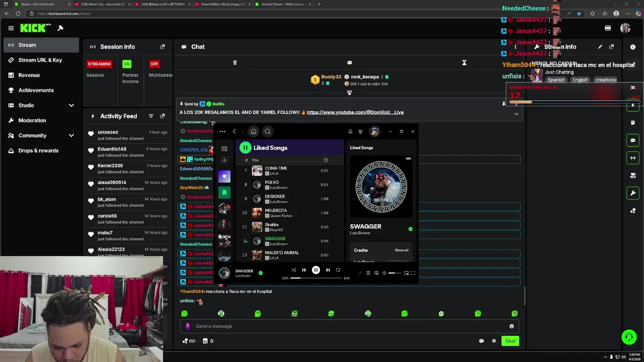Collapse the gift leaderboard arrow
The image size is (644, 362).
pyautogui.click(x=349, y=93)
